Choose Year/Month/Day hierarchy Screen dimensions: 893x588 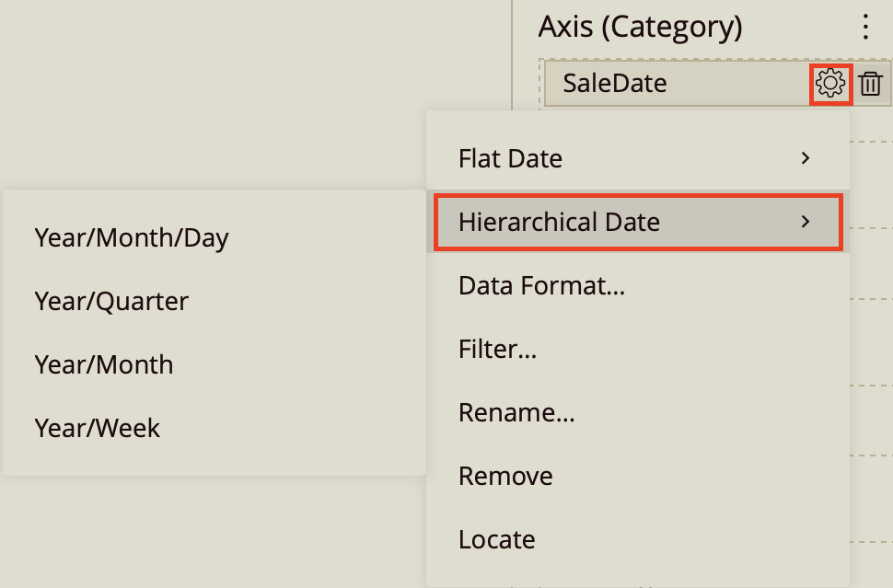coord(131,237)
